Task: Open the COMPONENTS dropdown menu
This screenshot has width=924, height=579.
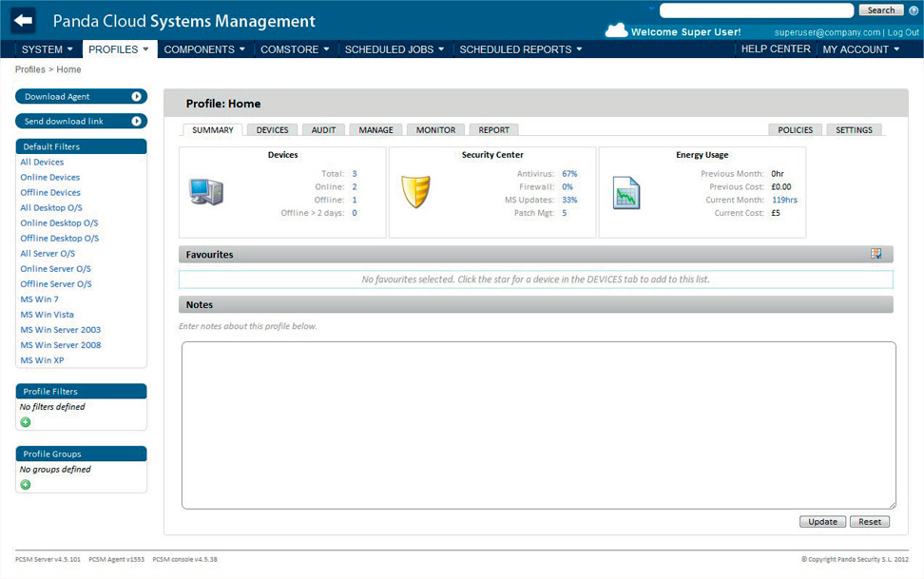Action: (x=203, y=48)
